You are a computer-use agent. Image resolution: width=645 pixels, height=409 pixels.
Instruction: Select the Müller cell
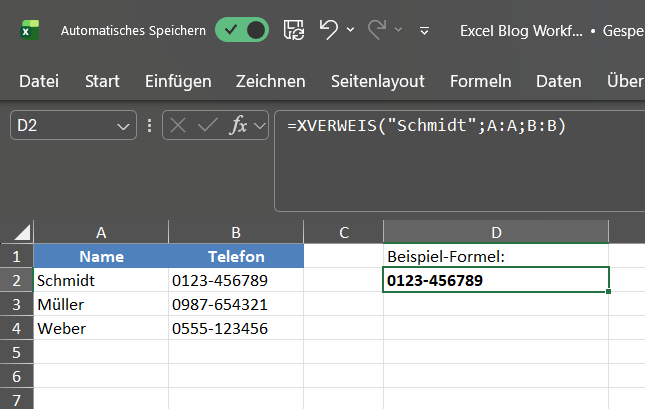coord(101,304)
